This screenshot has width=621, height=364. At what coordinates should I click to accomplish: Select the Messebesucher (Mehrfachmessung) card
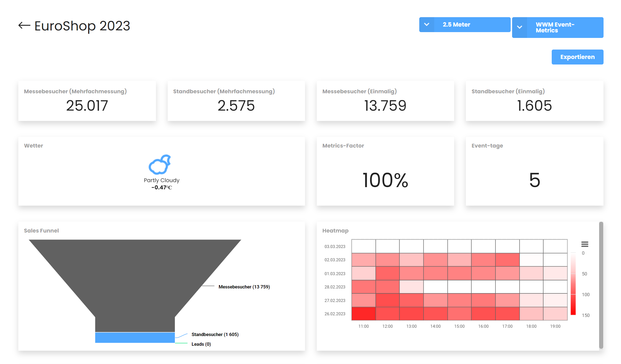(x=87, y=101)
